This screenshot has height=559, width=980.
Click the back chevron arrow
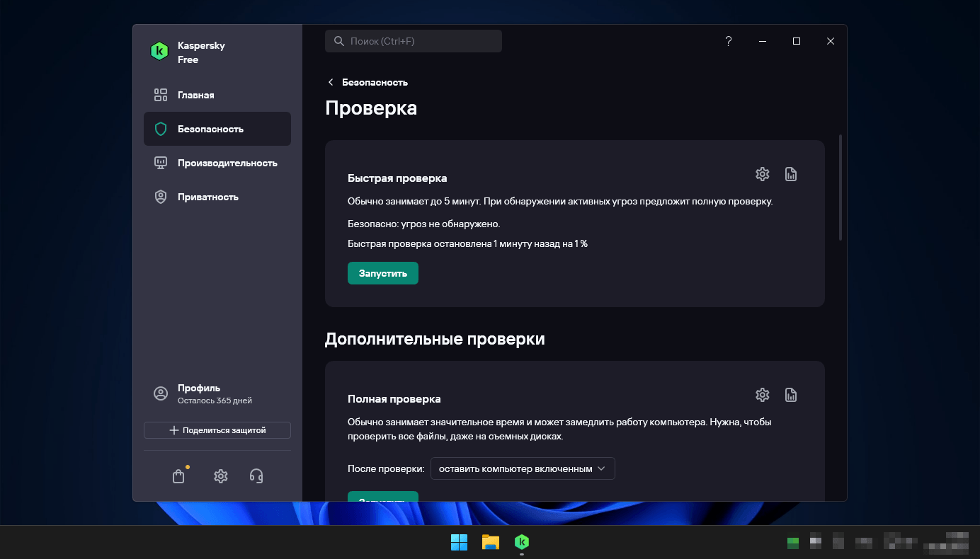(330, 82)
